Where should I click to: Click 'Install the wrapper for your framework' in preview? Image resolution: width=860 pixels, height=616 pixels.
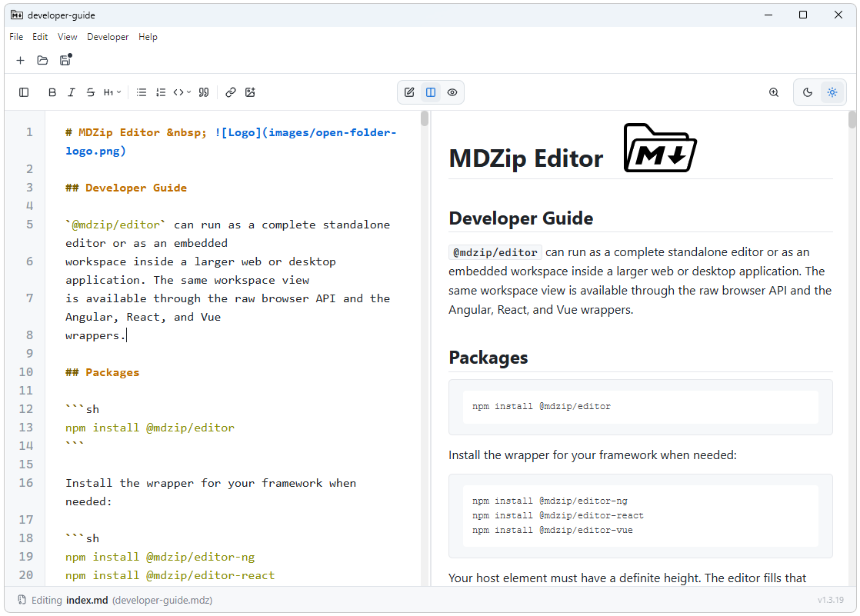click(553, 455)
